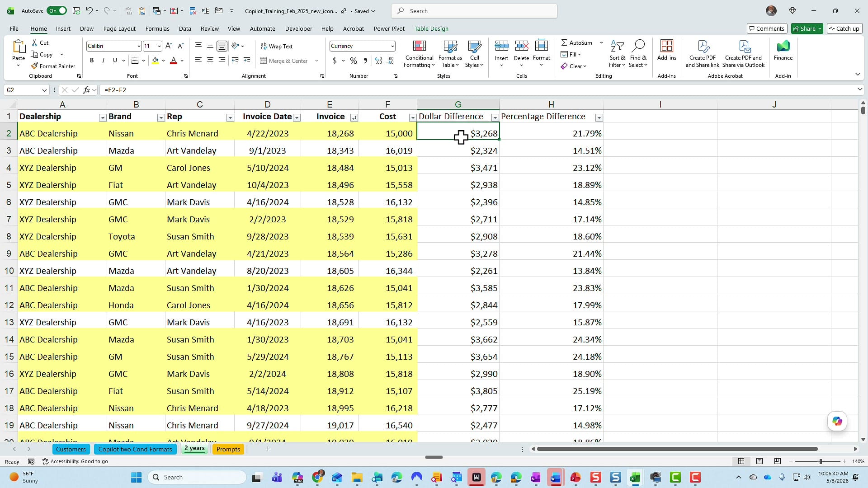Click the borders icon

coord(135,61)
